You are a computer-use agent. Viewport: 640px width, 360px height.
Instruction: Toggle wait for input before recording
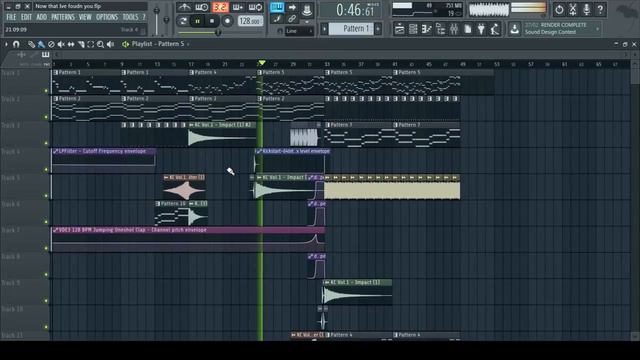tap(202, 7)
